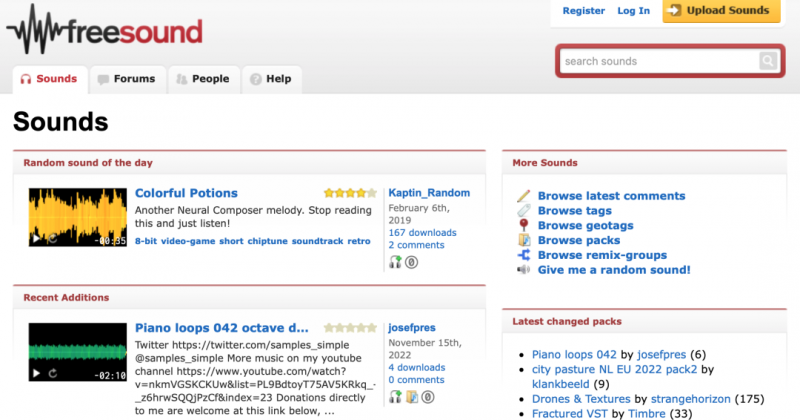The height and width of the screenshot is (420, 800).
Task: Open the Help tab
Action: pos(272,79)
